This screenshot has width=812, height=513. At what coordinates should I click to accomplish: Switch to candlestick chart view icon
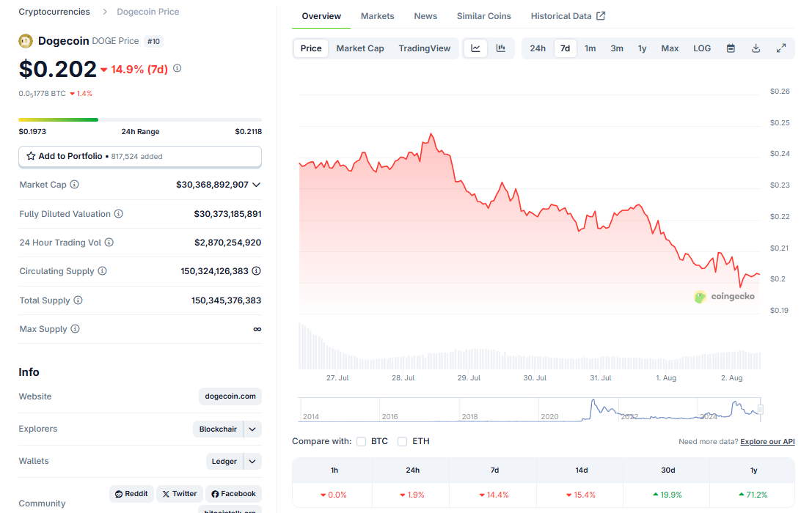click(501, 48)
